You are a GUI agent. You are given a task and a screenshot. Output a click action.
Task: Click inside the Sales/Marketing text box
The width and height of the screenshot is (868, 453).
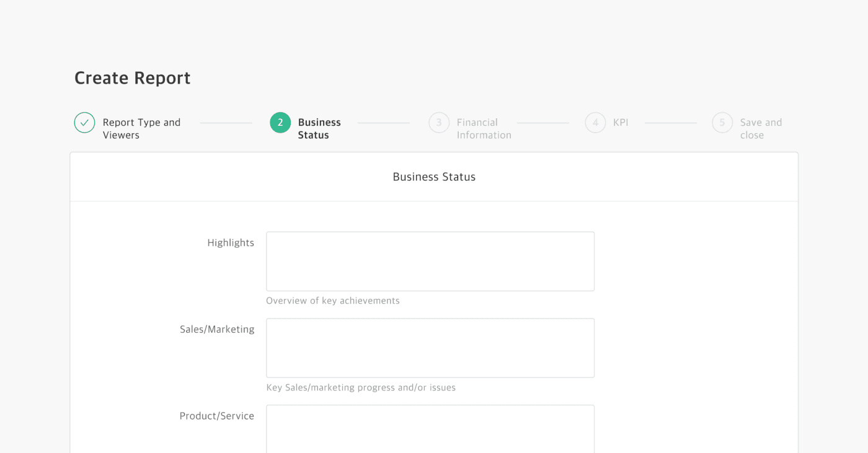point(430,348)
